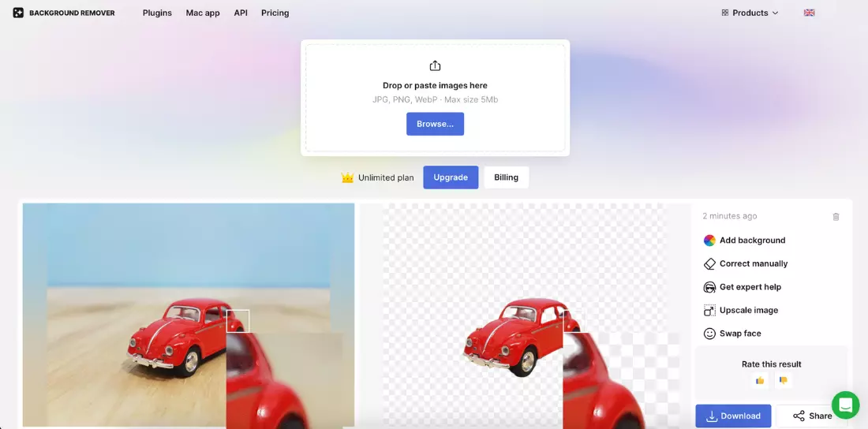Viewport: 868px width, 429px height.
Task: Download the processed image
Action: [733, 416]
